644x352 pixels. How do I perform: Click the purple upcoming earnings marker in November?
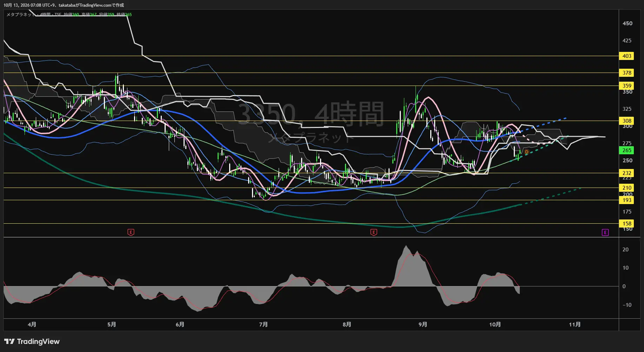[x=605, y=232]
